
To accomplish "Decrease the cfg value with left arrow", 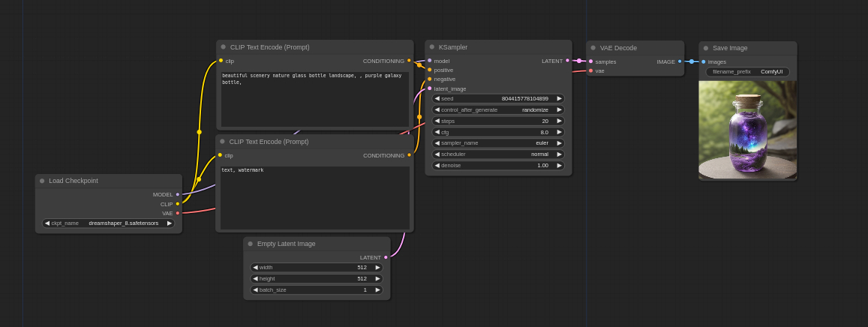I will point(437,132).
